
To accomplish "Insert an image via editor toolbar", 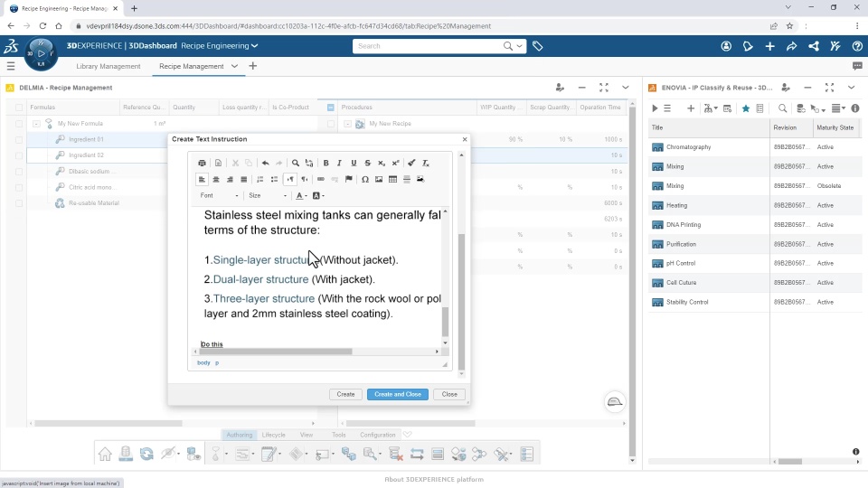I will coord(379,179).
